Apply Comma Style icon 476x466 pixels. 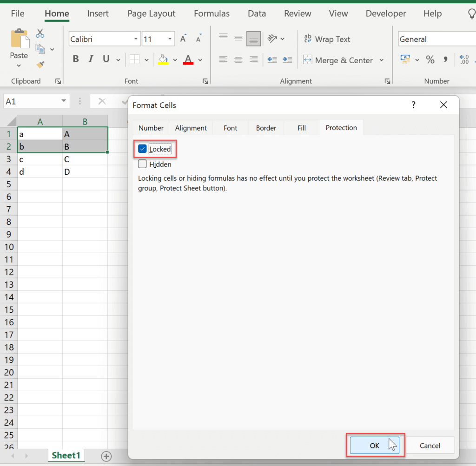coord(445,59)
